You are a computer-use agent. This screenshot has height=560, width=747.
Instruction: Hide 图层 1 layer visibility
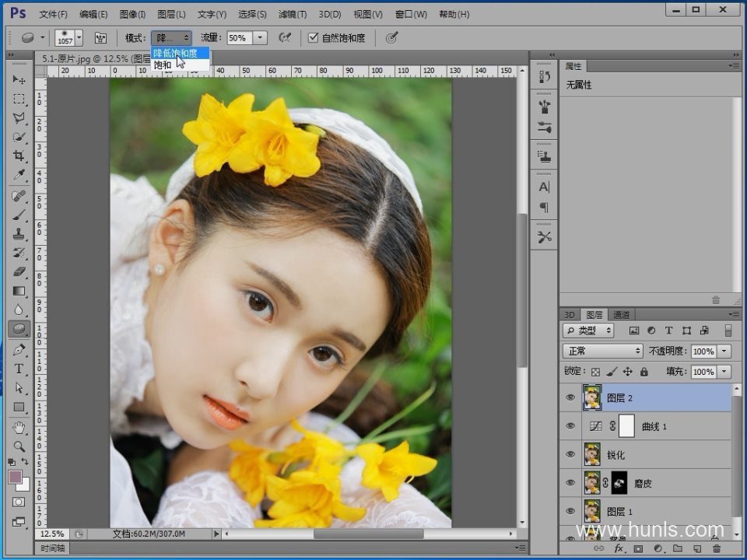point(570,512)
